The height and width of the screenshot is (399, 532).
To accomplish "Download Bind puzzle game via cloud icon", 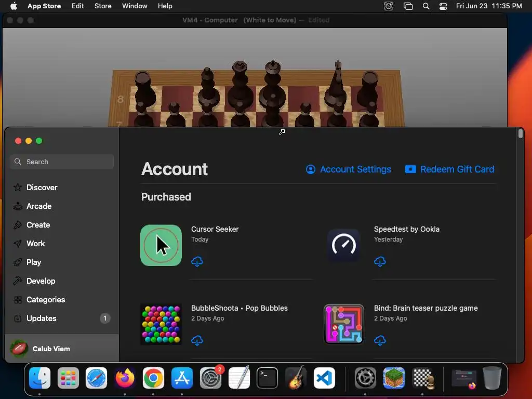I will (x=380, y=340).
